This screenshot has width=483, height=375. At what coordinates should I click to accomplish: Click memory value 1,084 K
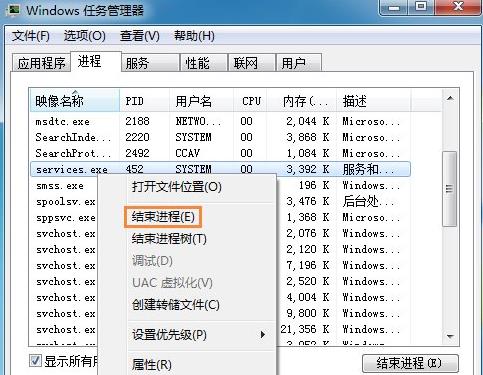tap(308, 153)
